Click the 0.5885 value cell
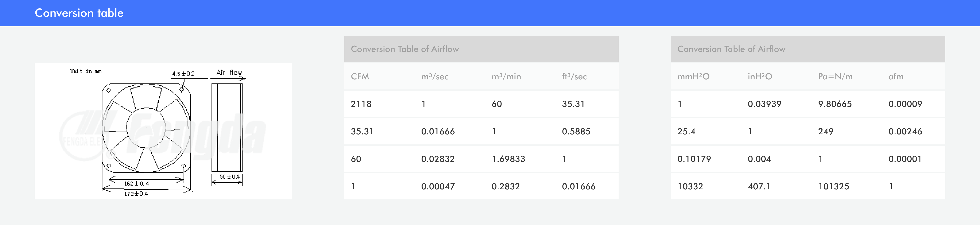Screen dimensions: 980x225 (x=576, y=132)
